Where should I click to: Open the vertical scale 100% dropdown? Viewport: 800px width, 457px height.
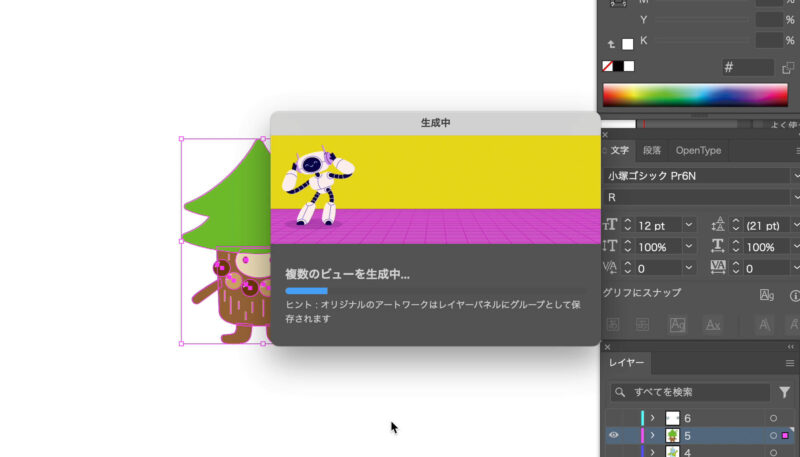click(689, 246)
